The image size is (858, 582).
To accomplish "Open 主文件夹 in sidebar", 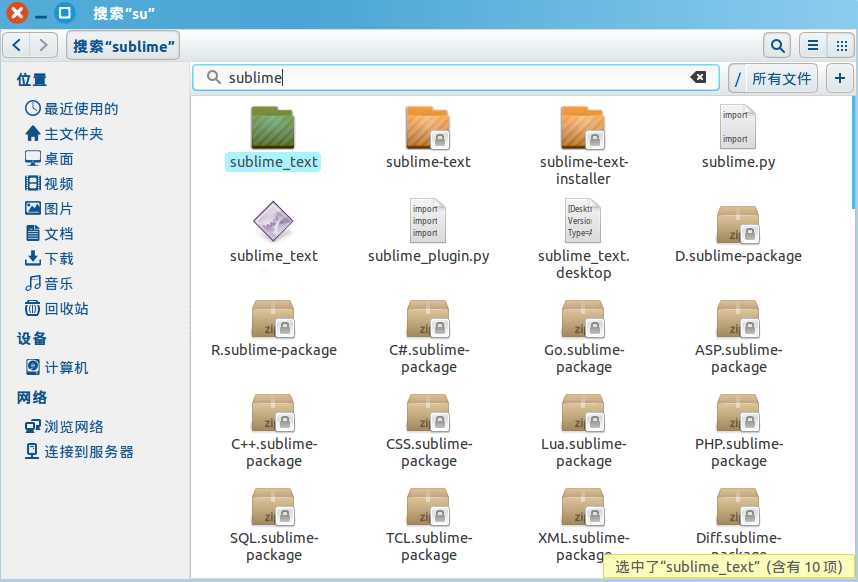I will coord(64,133).
